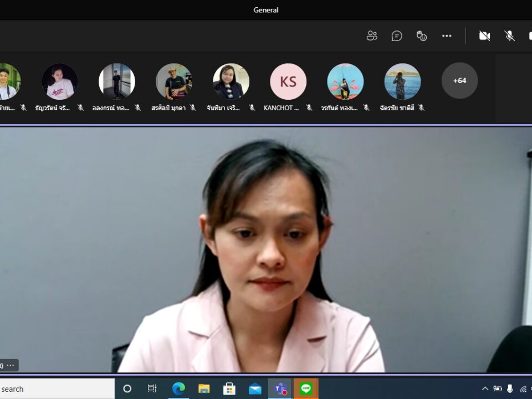Viewport: 532px width, 399px height.
Task: Open File Explorer from taskbar
Action: [x=204, y=389]
